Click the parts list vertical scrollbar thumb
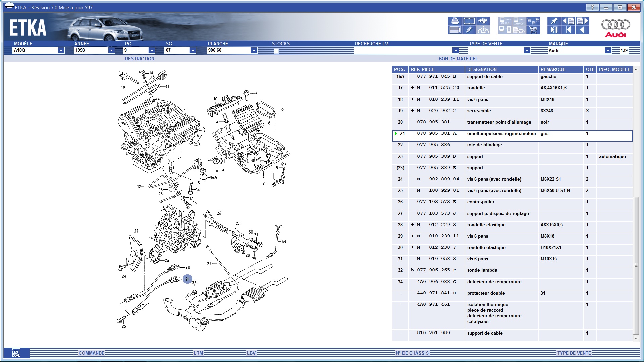The image size is (644, 362). (636, 265)
